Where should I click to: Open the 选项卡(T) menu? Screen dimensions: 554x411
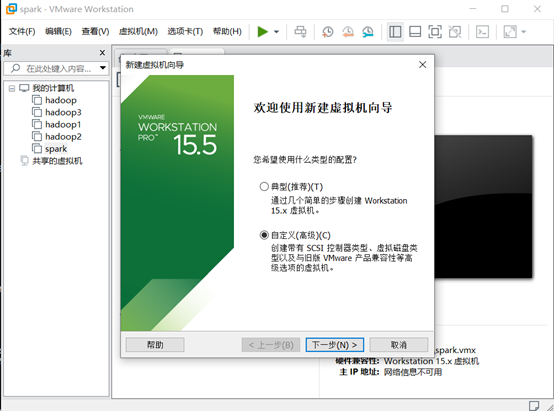185,31
